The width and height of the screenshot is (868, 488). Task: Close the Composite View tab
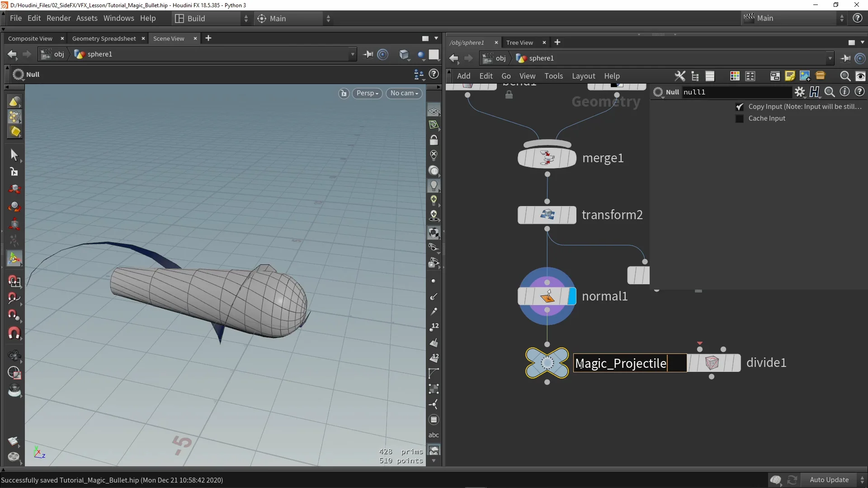pyautogui.click(x=62, y=38)
